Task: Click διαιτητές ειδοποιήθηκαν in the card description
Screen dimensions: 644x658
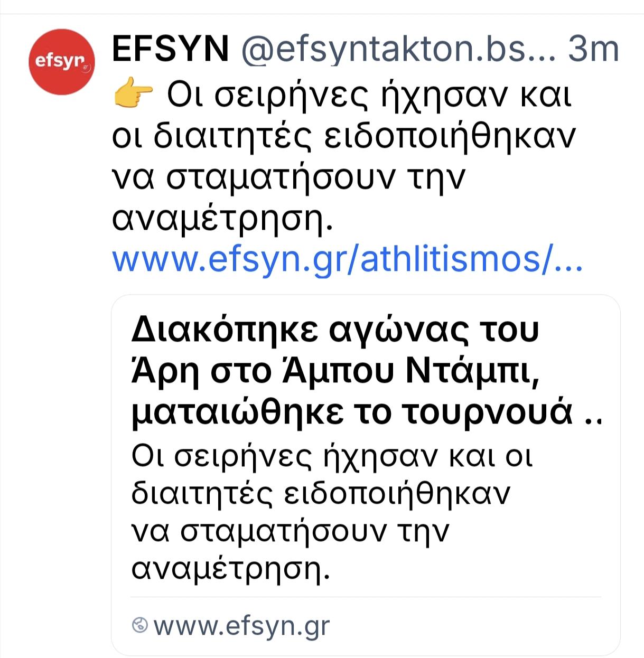Action: coord(321,493)
